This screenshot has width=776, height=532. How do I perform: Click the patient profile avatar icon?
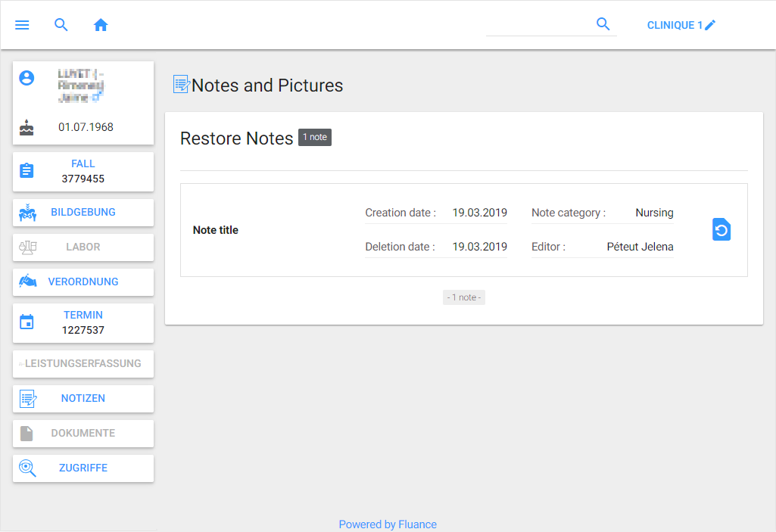coord(26,78)
